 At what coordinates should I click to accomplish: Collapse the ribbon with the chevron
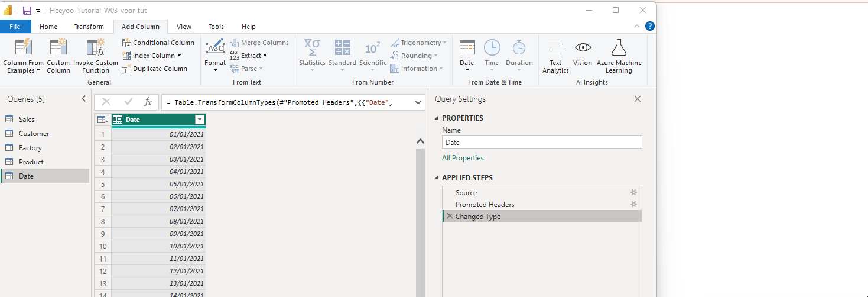pos(637,26)
